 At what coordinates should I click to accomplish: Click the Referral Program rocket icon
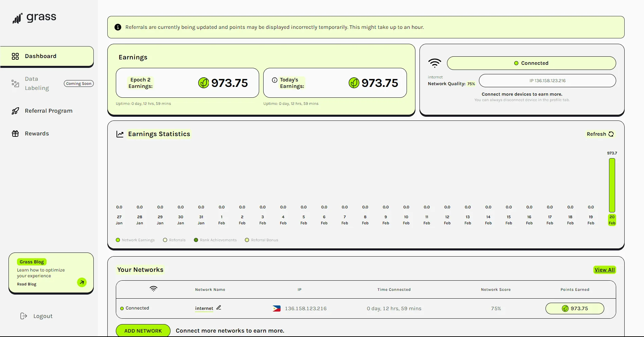coord(15,111)
